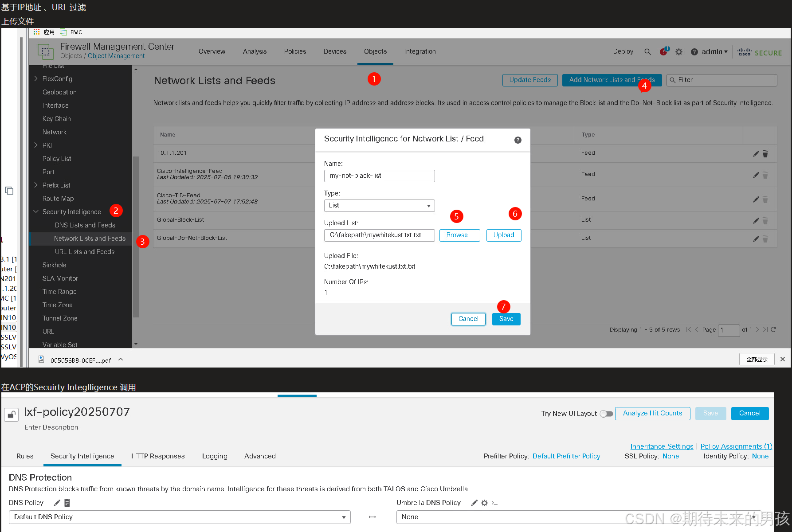Click the Analyze Hit Counts button

tap(652, 413)
